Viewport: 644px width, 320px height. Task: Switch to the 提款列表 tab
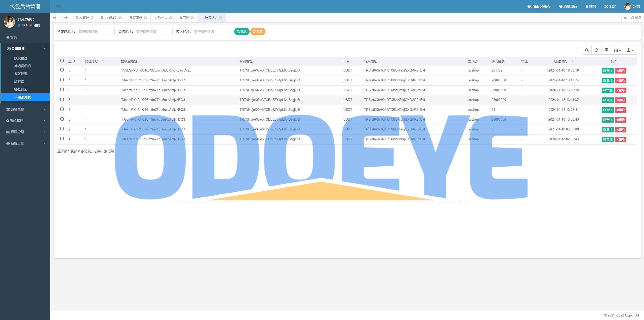click(x=161, y=18)
